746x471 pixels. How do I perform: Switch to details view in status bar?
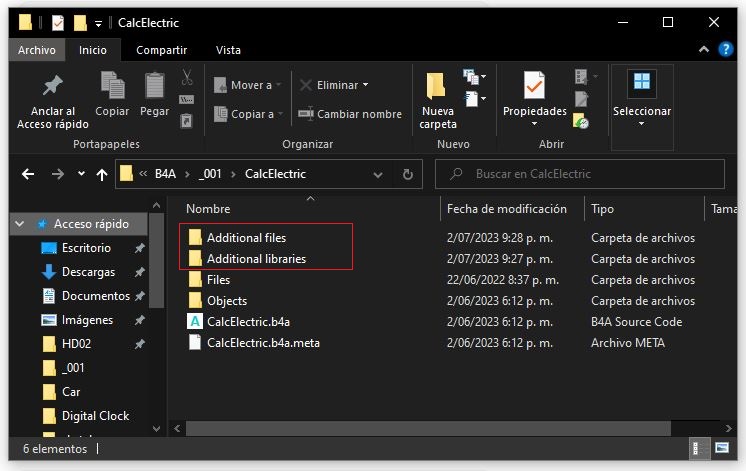coord(699,449)
